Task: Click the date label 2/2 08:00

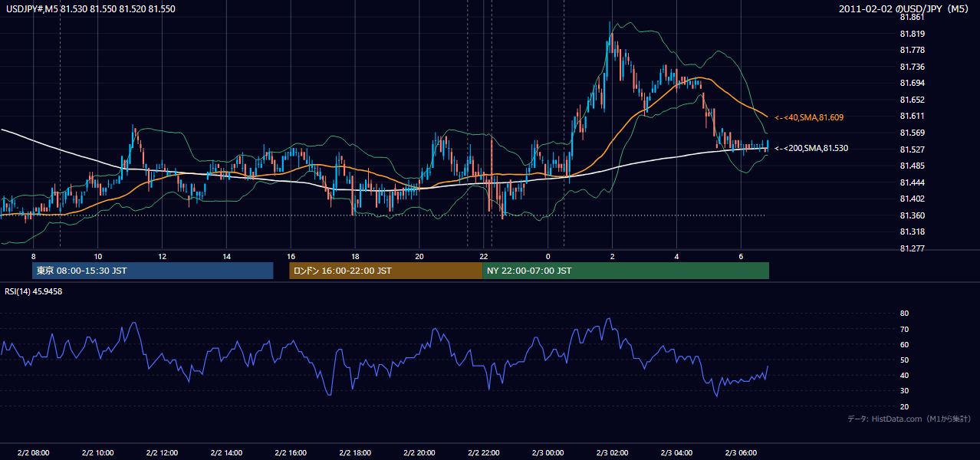Action: [x=33, y=453]
